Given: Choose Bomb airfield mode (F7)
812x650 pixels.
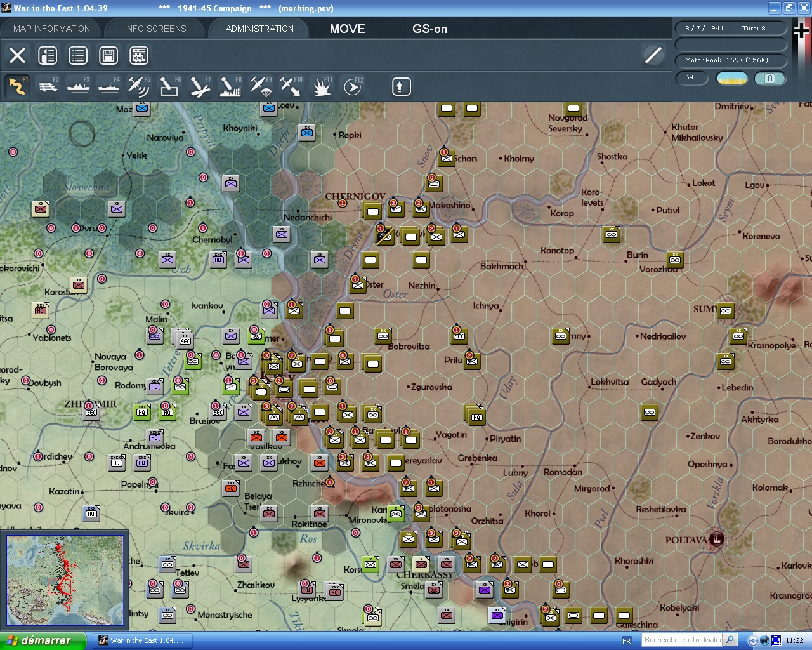Looking at the screenshot, I should tap(200, 86).
